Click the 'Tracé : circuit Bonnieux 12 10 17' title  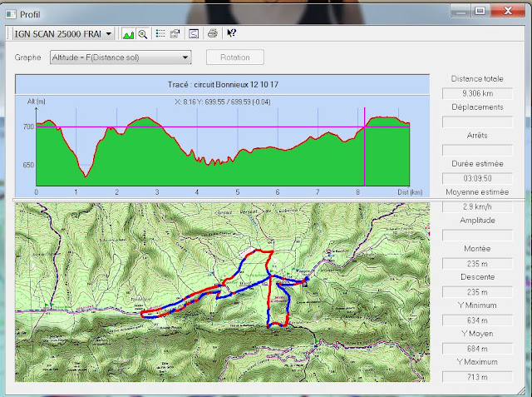coord(223,85)
